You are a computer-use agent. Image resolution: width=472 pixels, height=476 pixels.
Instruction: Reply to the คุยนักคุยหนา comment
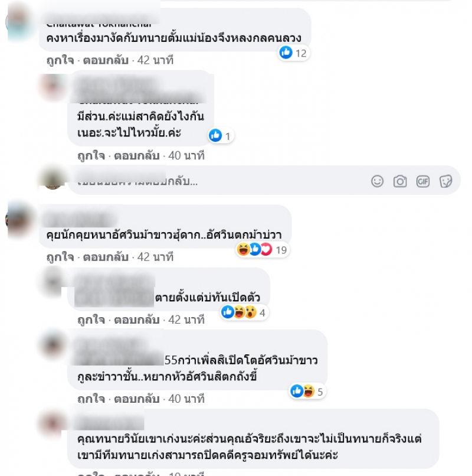click(106, 257)
